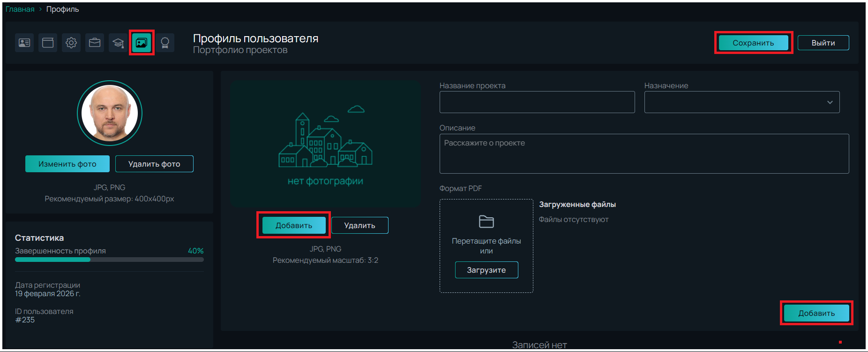Click the 'нет фотографии' project image placeholder
Screen dimensions: 868x352
coord(325,144)
